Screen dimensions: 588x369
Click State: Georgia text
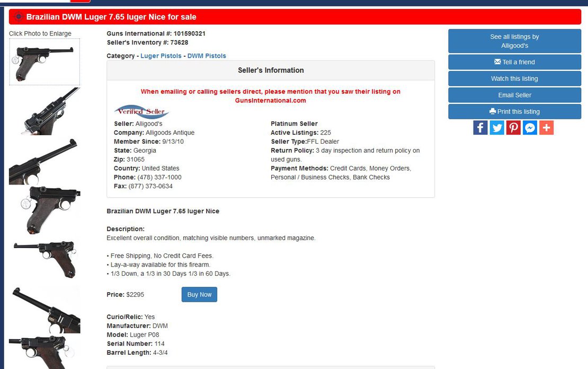click(135, 151)
